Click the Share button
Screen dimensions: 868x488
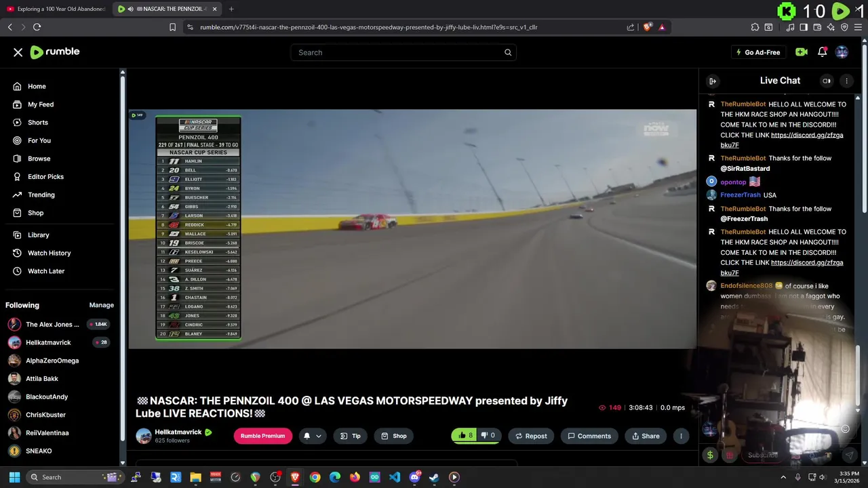click(646, 436)
